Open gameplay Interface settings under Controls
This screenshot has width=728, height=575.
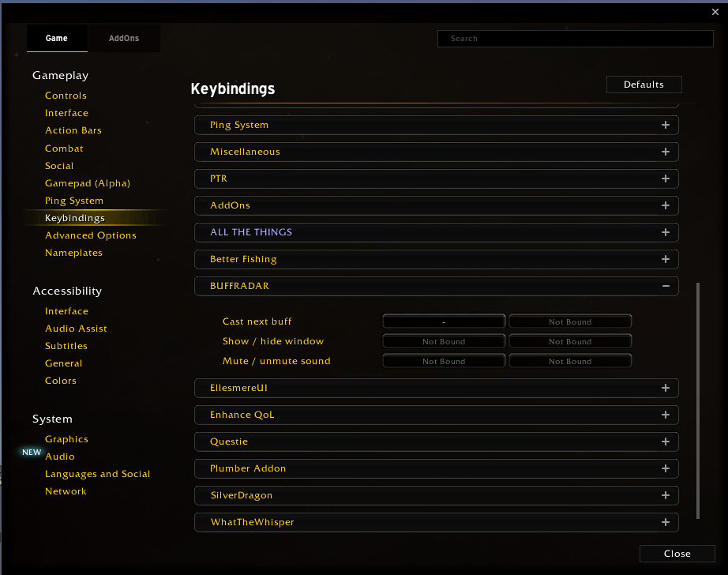(66, 113)
